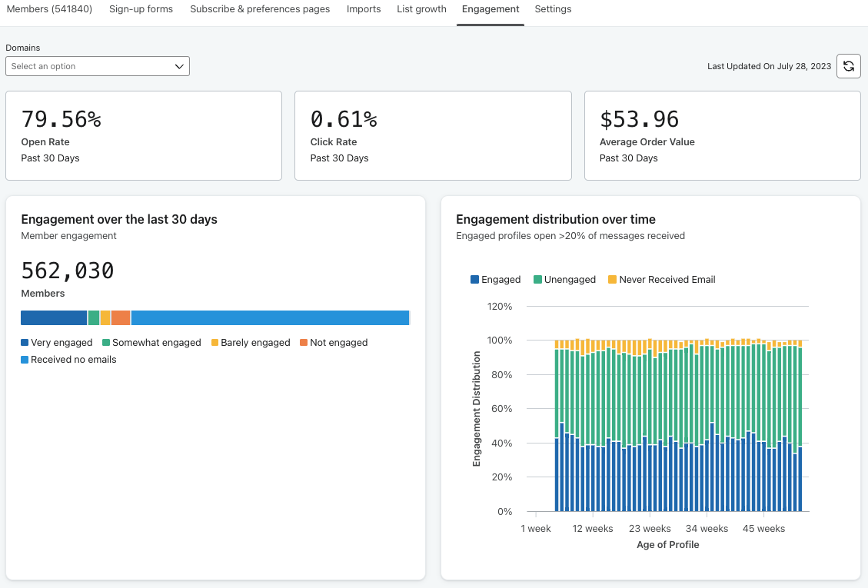Switch to the Members tab
Screen dimensions: 868x588
pos(49,9)
